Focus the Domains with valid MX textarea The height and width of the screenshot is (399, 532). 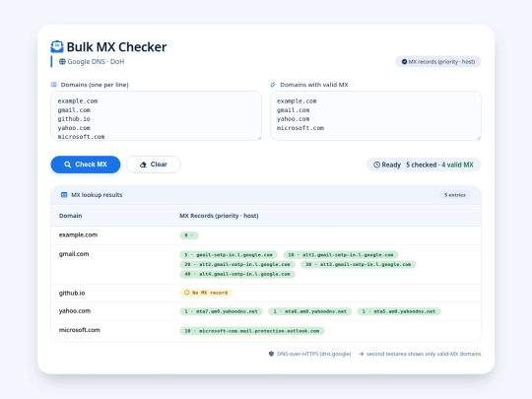[375, 115]
